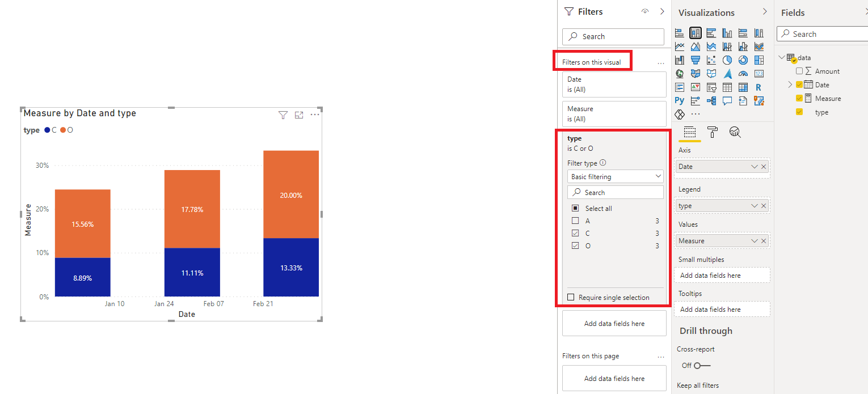Viewport: 868px width, 394px height.
Task: Select the Python visual
Action: 680,100
